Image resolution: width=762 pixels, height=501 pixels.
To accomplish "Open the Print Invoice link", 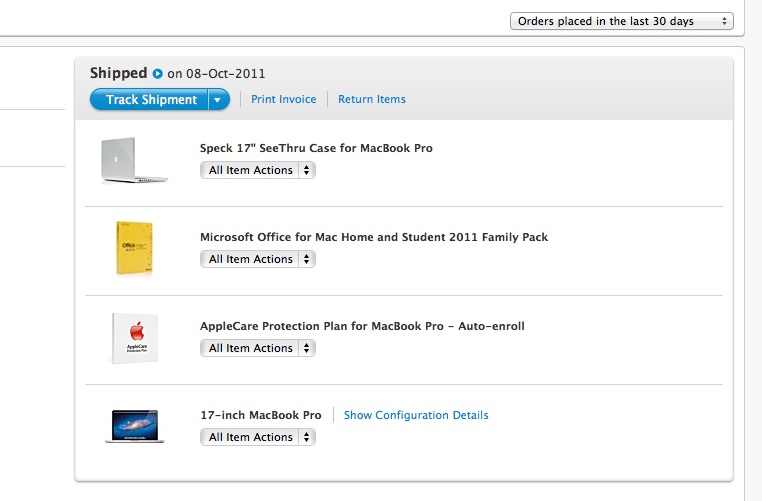I will (283, 99).
